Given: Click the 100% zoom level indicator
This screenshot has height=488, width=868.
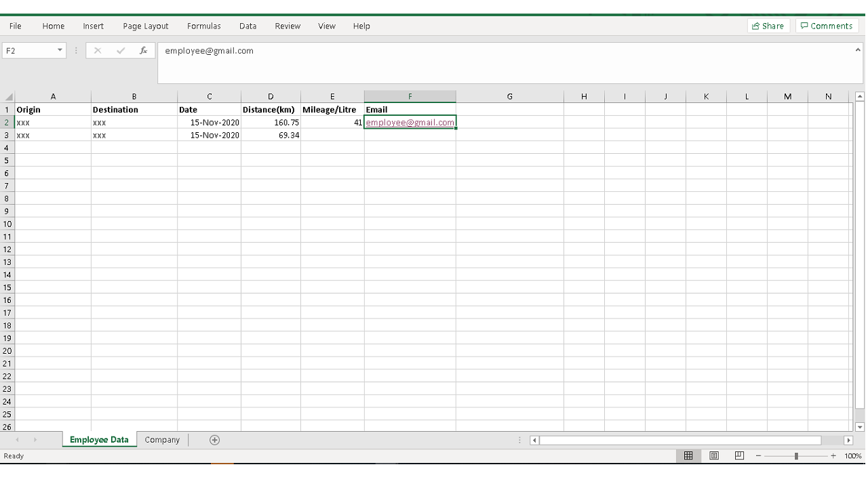Looking at the screenshot, I should [853, 456].
